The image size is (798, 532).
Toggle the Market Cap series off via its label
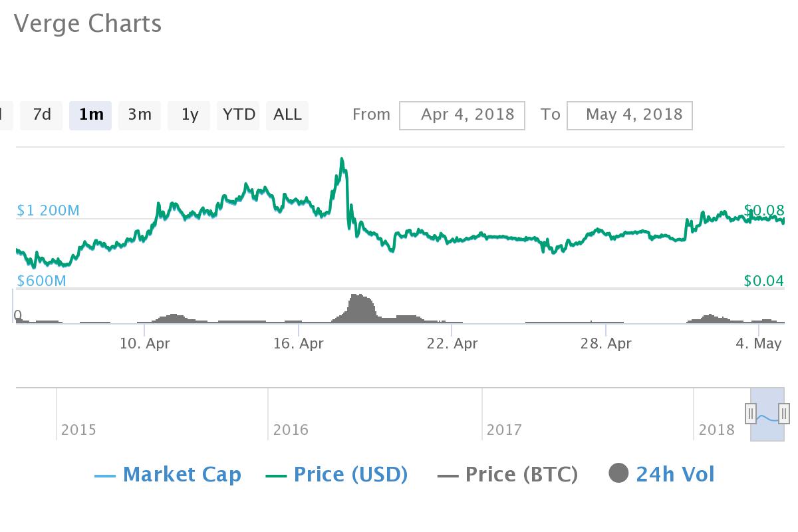pyautogui.click(x=184, y=474)
